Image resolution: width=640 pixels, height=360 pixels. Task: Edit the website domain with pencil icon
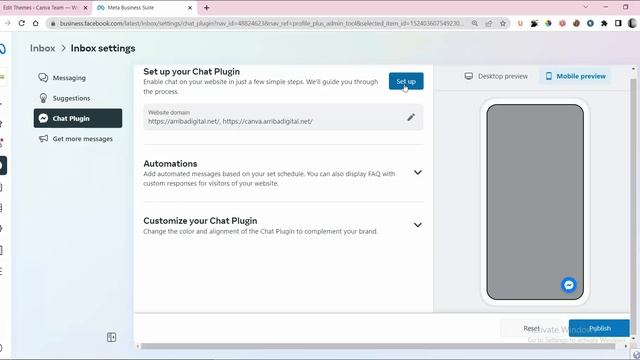(x=411, y=118)
